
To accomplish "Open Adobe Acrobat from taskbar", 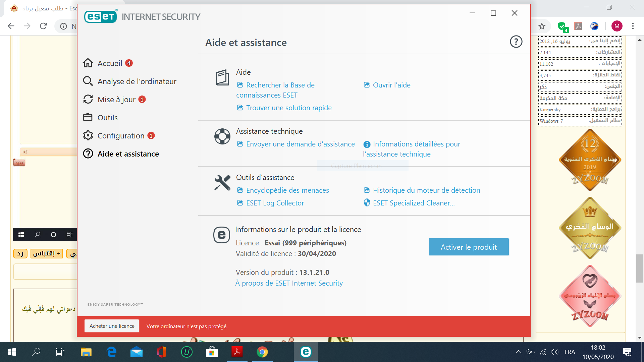I will point(237,352).
